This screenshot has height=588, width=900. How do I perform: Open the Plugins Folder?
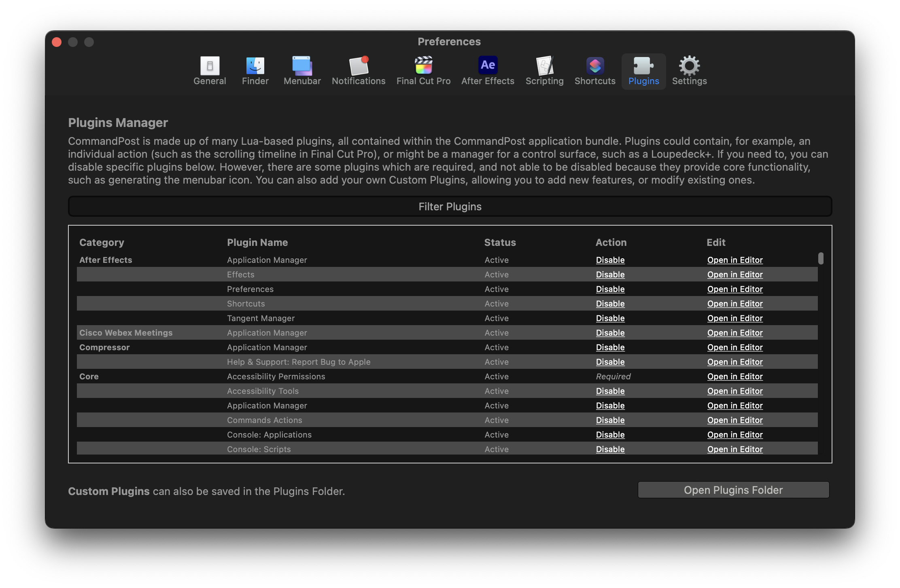pos(733,490)
